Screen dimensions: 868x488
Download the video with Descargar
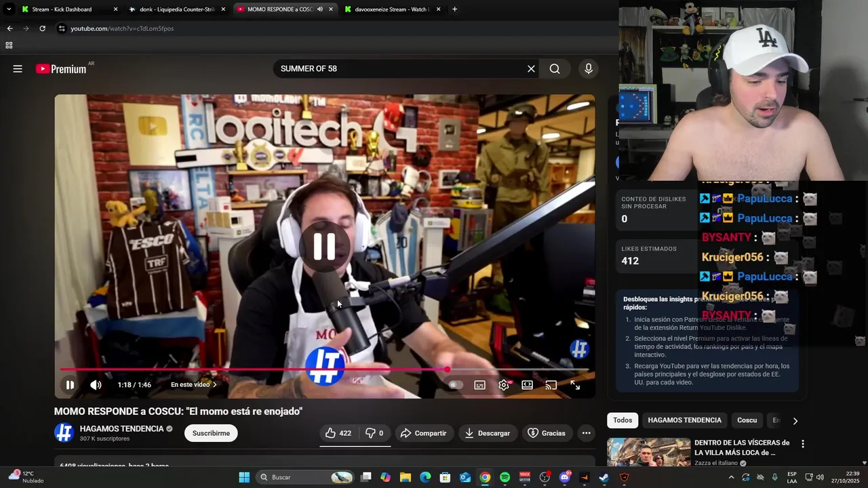(x=488, y=433)
